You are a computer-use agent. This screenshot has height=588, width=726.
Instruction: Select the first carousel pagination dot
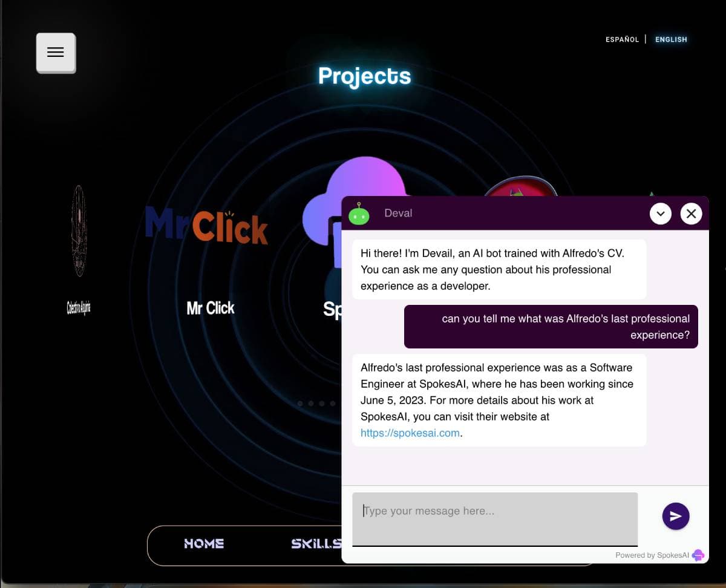coord(300,403)
